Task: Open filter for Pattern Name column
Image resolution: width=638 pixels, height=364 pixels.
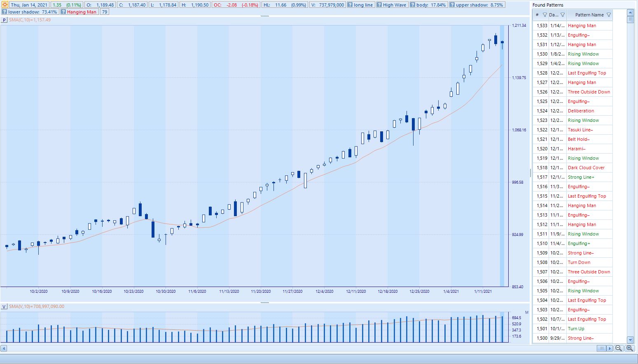Action: click(609, 15)
